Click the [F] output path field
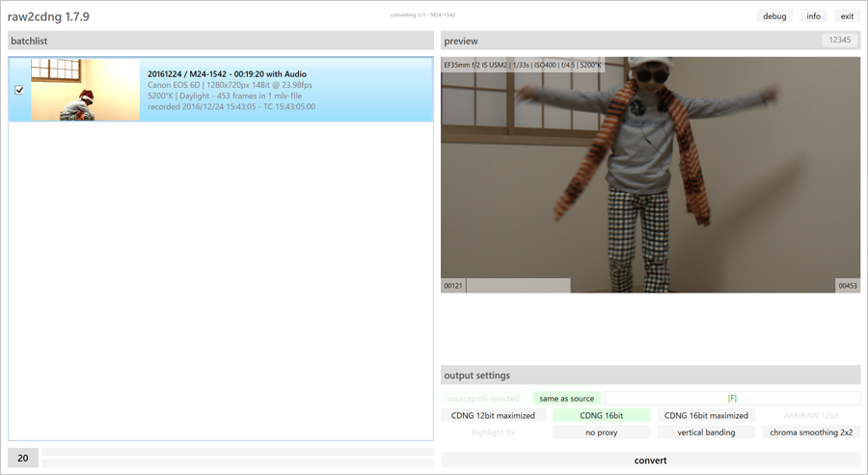The height and width of the screenshot is (475, 868). (732, 399)
